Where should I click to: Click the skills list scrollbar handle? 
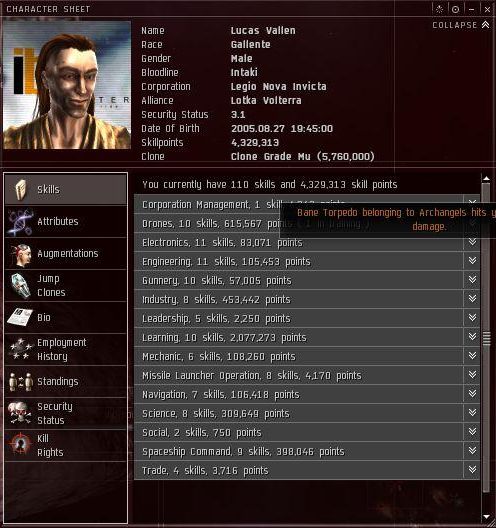coord(486,338)
